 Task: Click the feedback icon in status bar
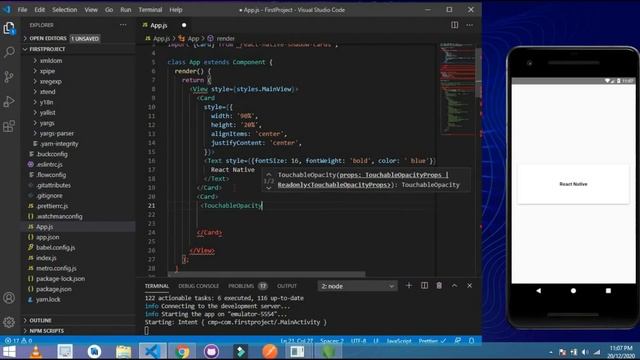[x=458, y=340]
